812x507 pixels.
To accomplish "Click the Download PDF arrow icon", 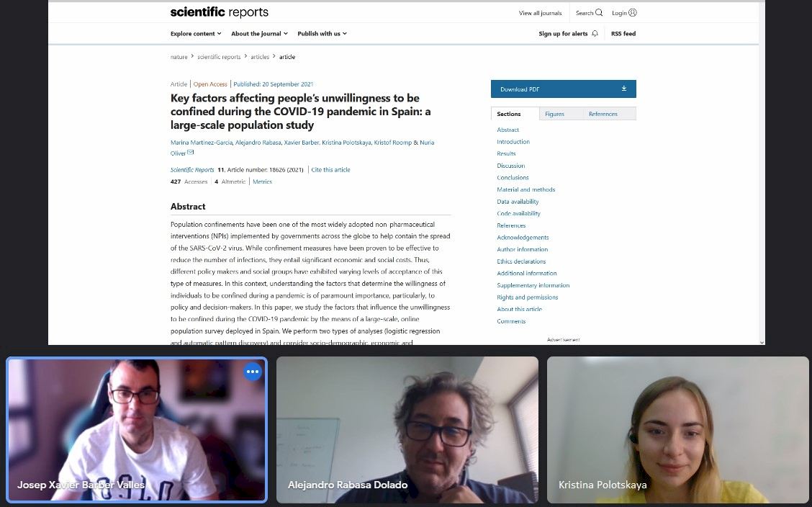I will [624, 89].
